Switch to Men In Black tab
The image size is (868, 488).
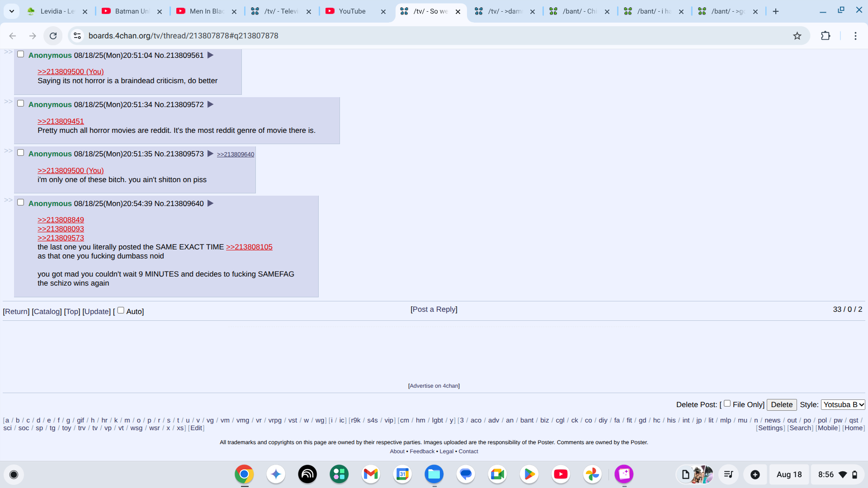click(x=206, y=11)
